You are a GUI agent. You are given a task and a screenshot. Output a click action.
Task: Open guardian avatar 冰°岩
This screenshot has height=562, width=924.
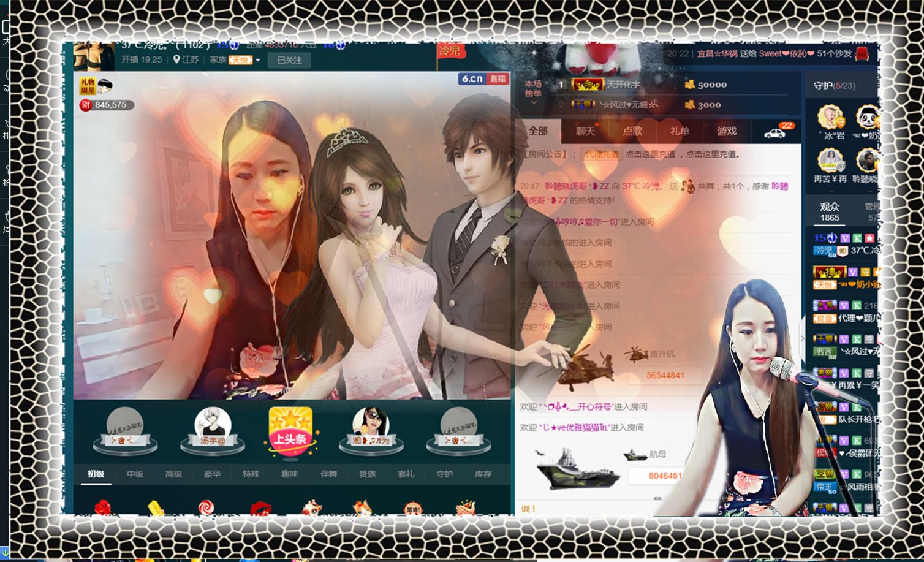(x=831, y=117)
